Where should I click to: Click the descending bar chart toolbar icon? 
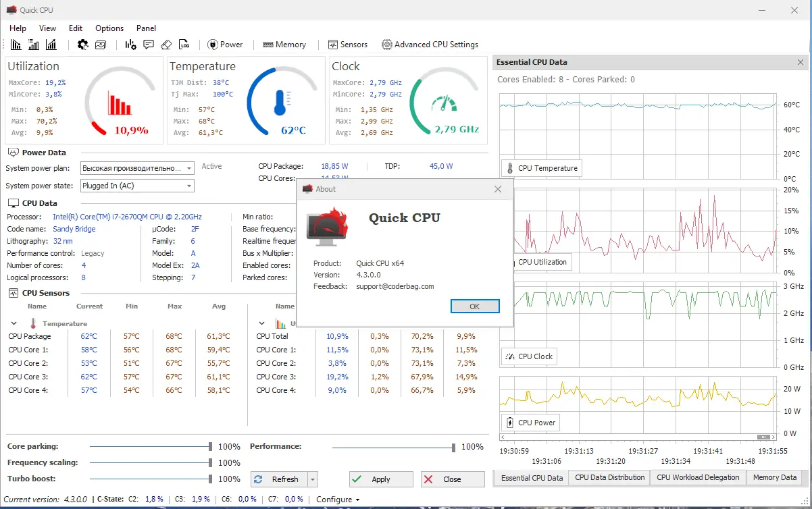click(17, 45)
